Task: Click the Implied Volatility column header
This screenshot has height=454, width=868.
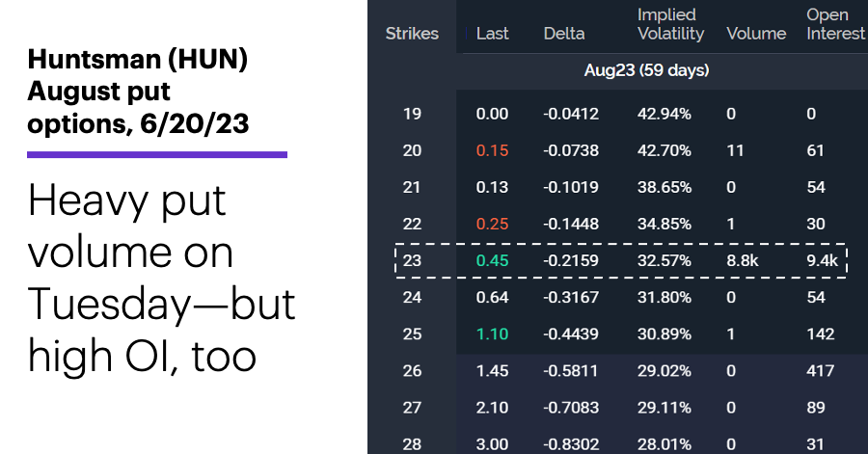Action: (670, 24)
